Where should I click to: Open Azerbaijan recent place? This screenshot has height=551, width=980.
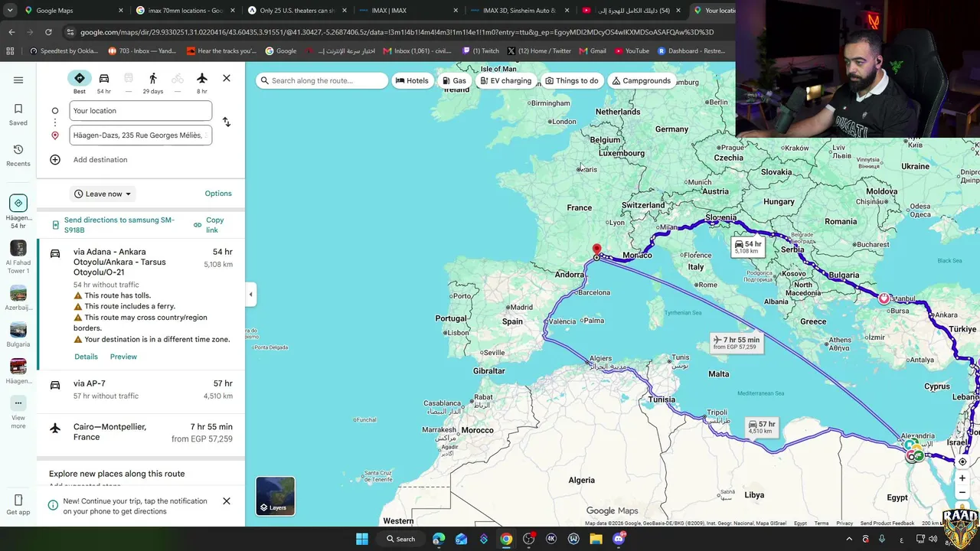click(x=18, y=298)
